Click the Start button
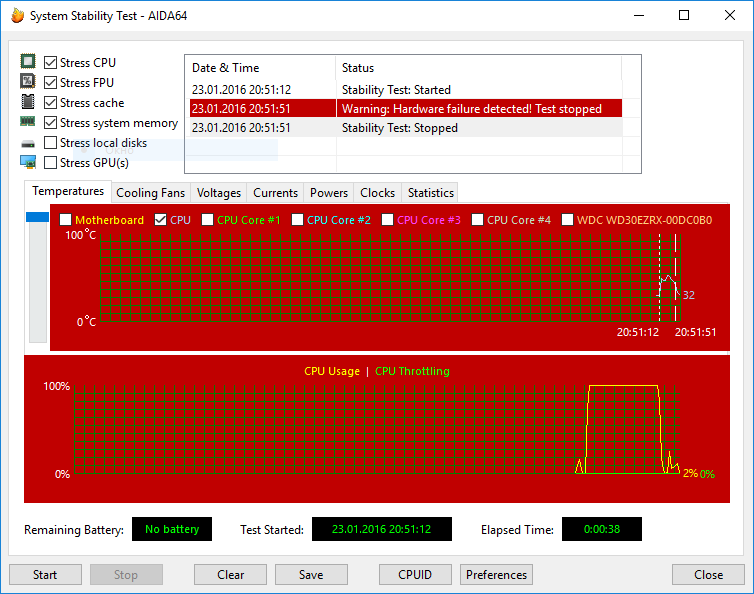Image resolution: width=754 pixels, height=594 pixels. coord(45,575)
